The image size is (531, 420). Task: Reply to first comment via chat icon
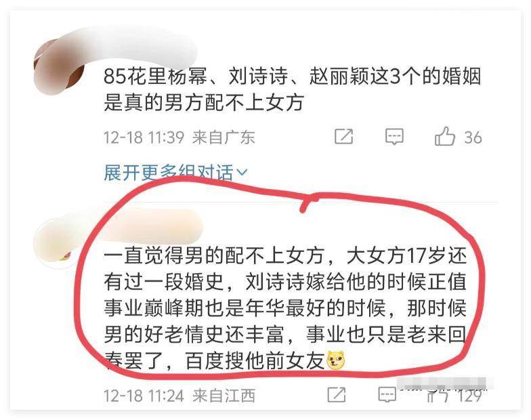click(x=394, y=137)
